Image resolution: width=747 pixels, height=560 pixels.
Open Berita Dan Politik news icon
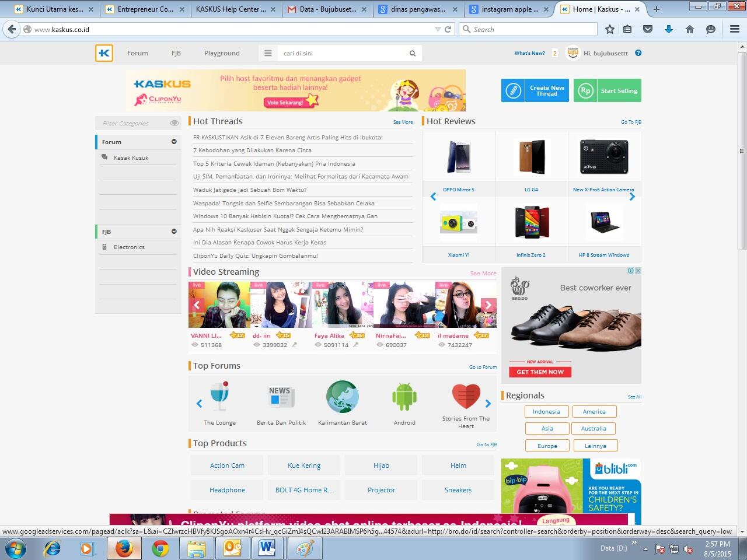(x=281, y=397)
